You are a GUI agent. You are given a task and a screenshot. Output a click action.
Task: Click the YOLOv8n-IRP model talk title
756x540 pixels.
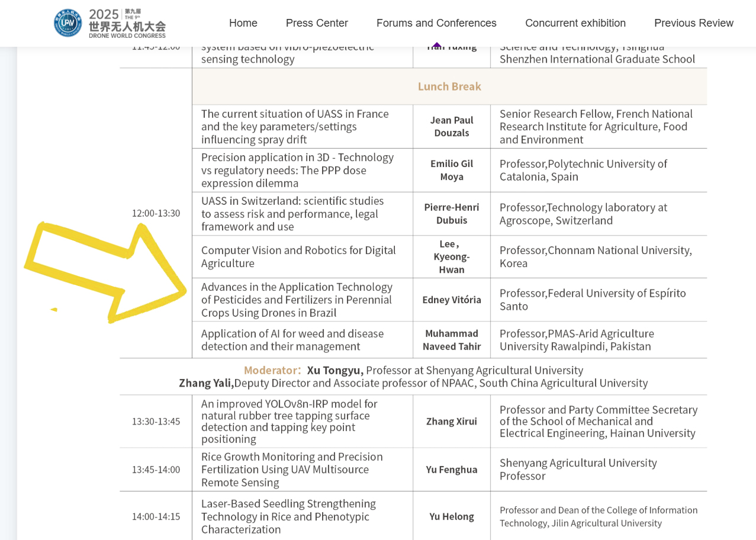[x=289, y=421]
